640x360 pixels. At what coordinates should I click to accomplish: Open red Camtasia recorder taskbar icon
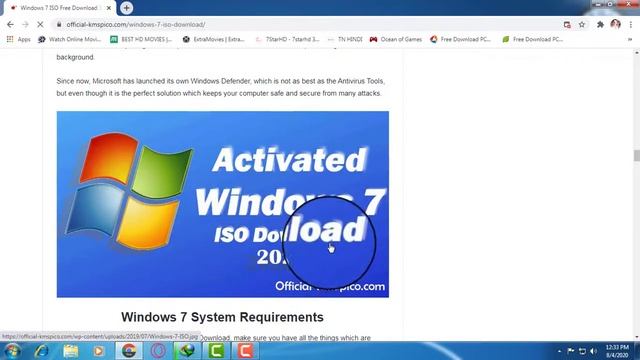[x=245, y=351]
